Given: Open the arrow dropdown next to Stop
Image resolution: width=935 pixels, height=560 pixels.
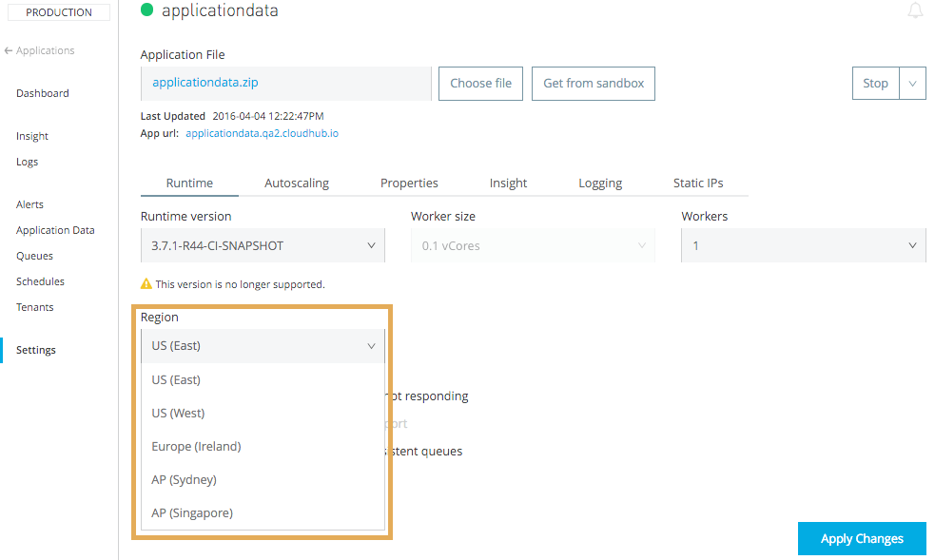Looking at the screenshot, I should point(912,83).
